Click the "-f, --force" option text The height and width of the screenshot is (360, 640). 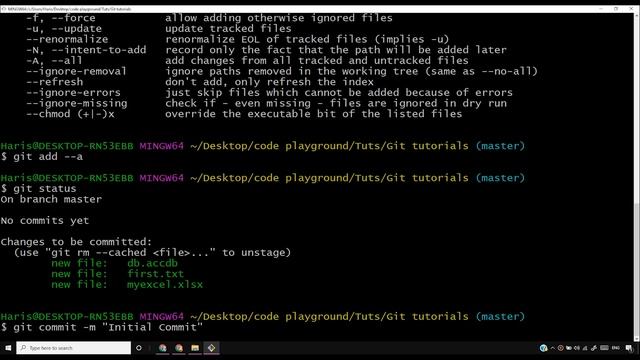(x=61, y=18)
